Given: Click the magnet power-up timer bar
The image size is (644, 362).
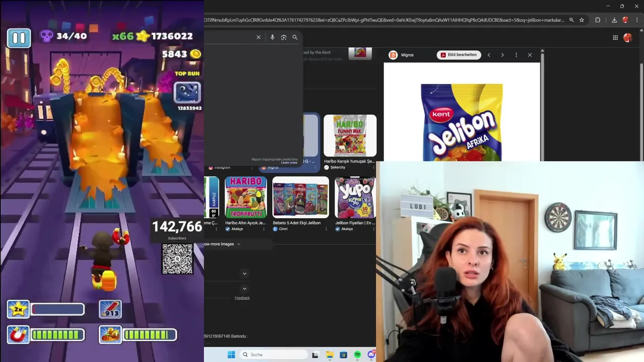Looking at the screenshot, I should [x=57, y=334].
